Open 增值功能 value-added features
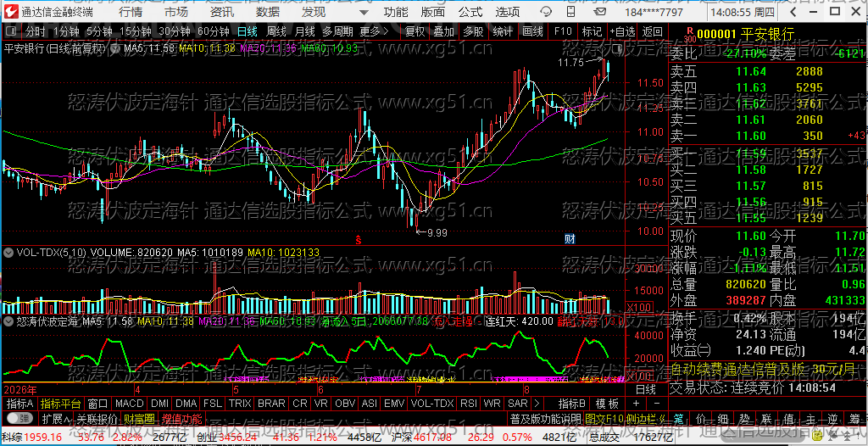Image resolution: width=868 pixels, height=446 pixels. (182, 418)
